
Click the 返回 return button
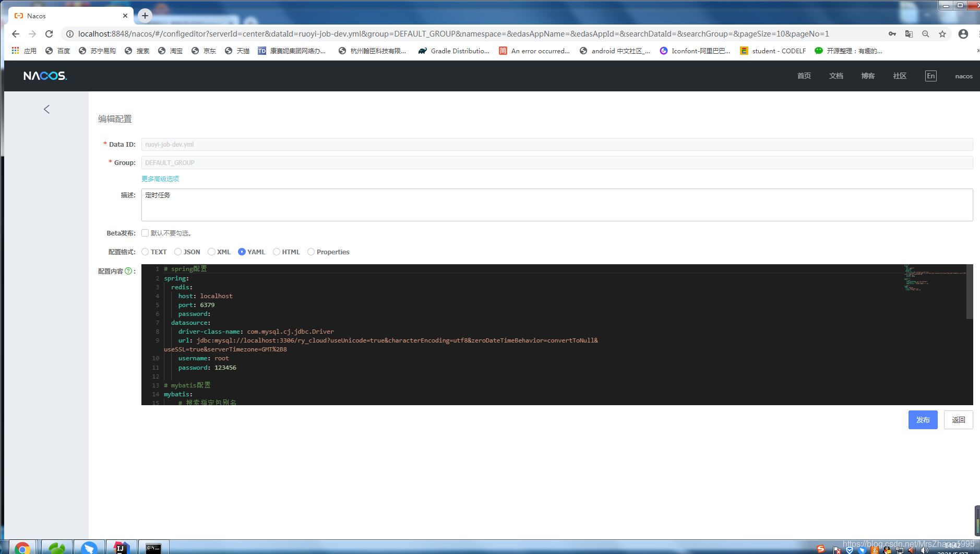click(958, 420)
